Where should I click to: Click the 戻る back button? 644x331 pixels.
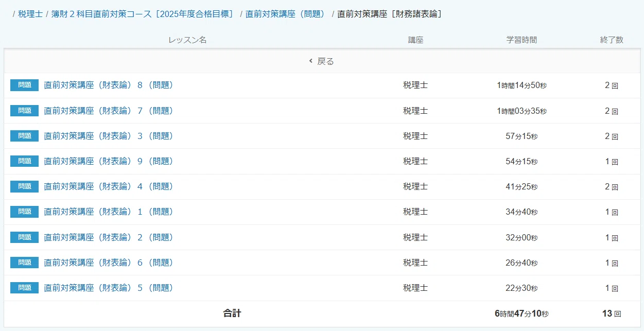(x=321, y=61)
